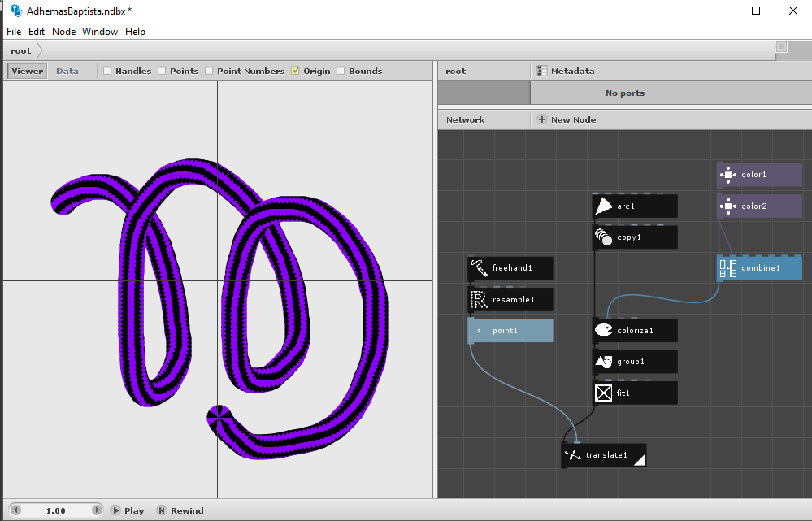
Task: Click the color1 node icon
Action: tap(728, 175)
